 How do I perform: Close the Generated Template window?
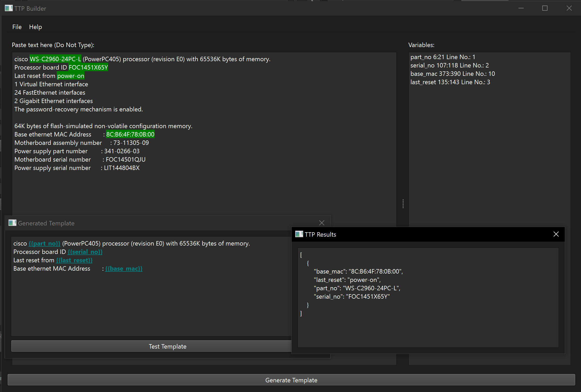322,223
